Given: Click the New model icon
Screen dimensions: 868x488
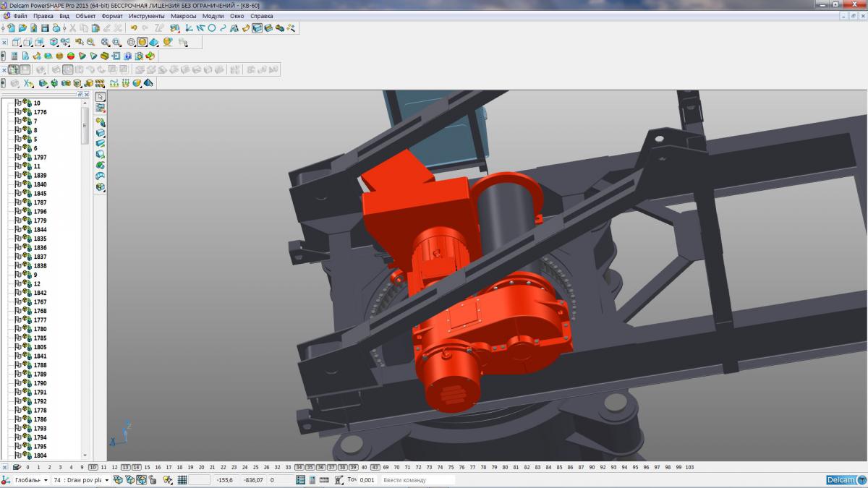Looking at the screenshot, I should tap(12, 28).
